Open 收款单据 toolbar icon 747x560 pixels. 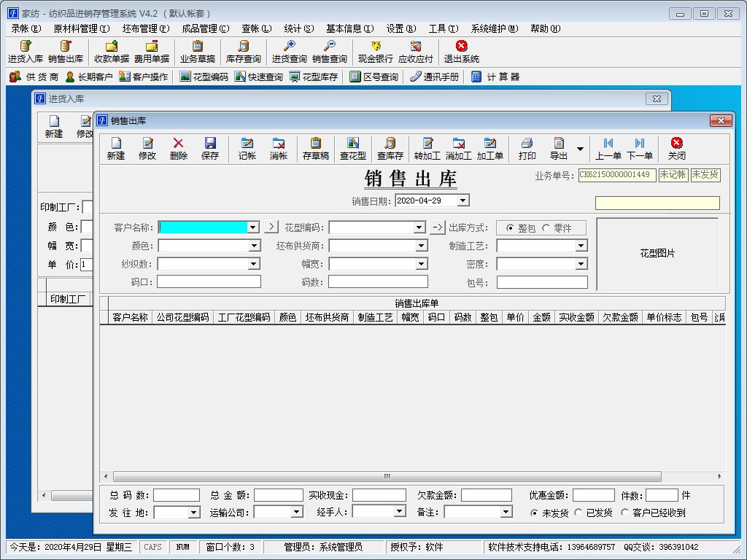coord(112,52)
